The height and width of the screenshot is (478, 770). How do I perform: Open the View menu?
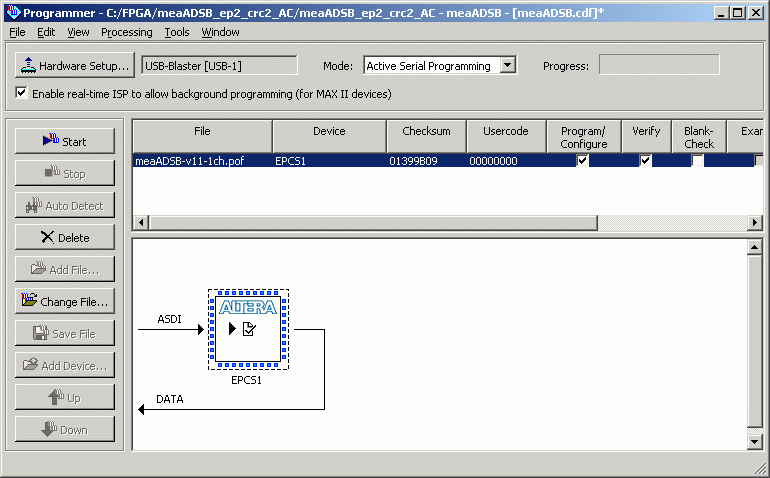[79, 32]
